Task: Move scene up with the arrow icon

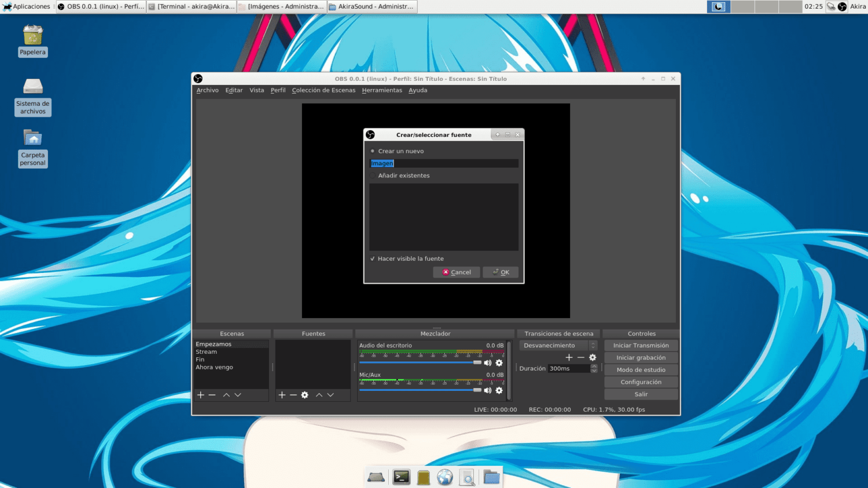Action: (x=226, y=395)
